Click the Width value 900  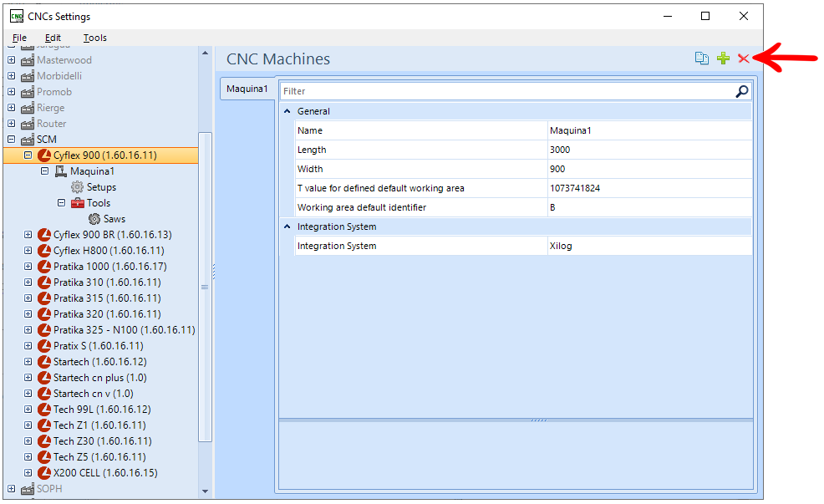tap(649, 169)
